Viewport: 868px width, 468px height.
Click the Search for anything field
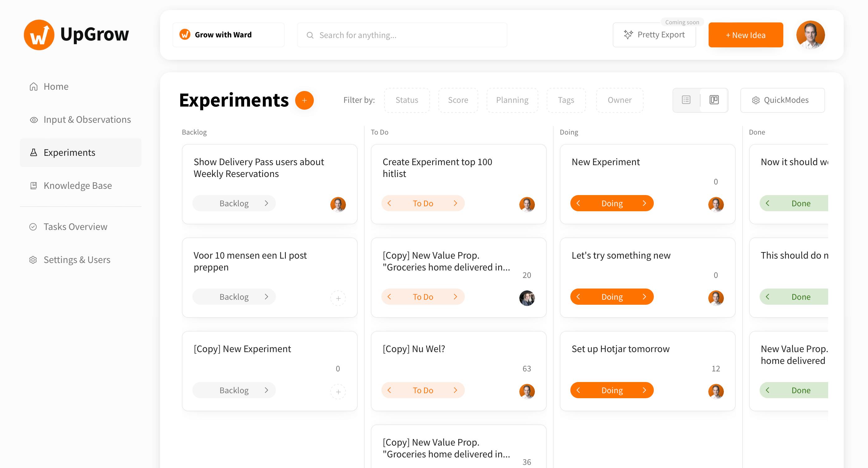coord(402,35)
